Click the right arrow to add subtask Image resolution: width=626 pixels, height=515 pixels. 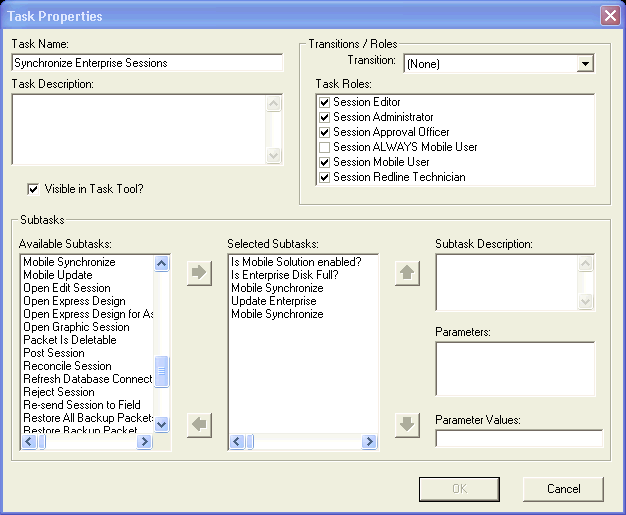(x=199, y=274)
